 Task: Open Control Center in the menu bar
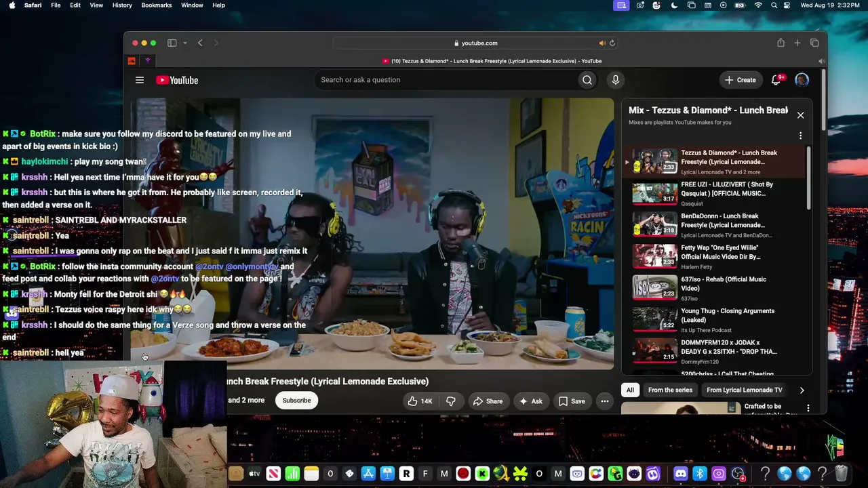[787, 5]
